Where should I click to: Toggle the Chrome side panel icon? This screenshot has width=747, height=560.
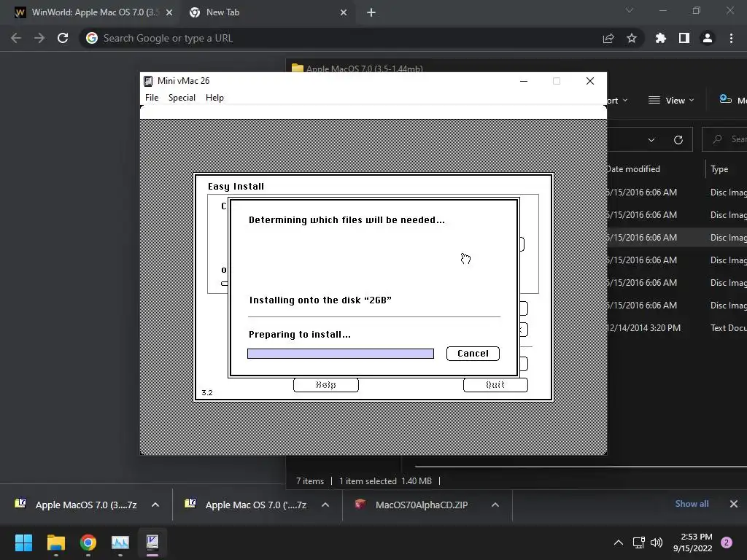pyautogui.click(x=684, y=38)
